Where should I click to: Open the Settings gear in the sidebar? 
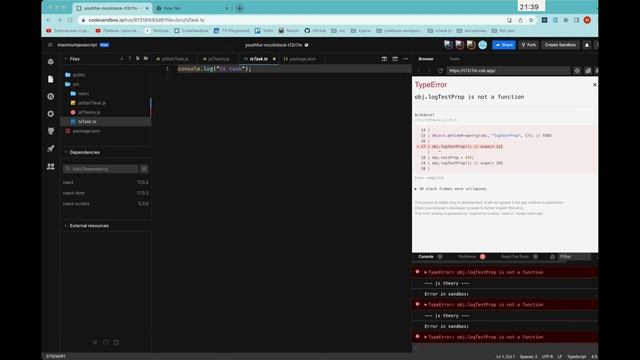(x=51, y=114)
